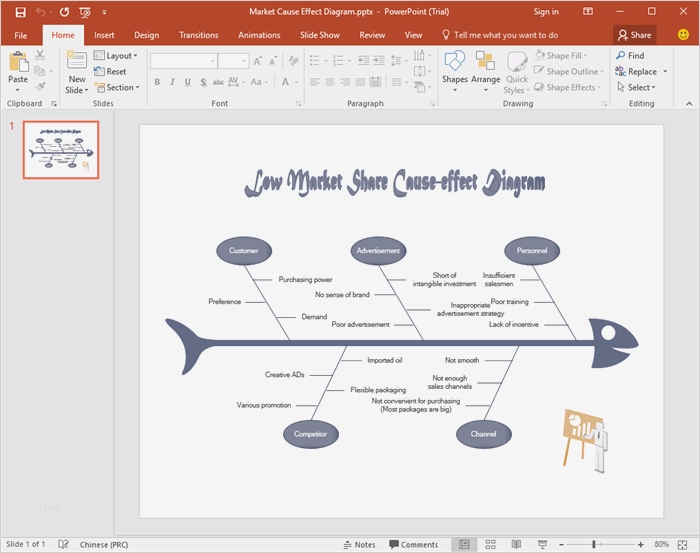This screenshot has height=553, width=700.
Task: Start Slide Show from status bar
Action: pyautogui.click(x=541, y=544)
